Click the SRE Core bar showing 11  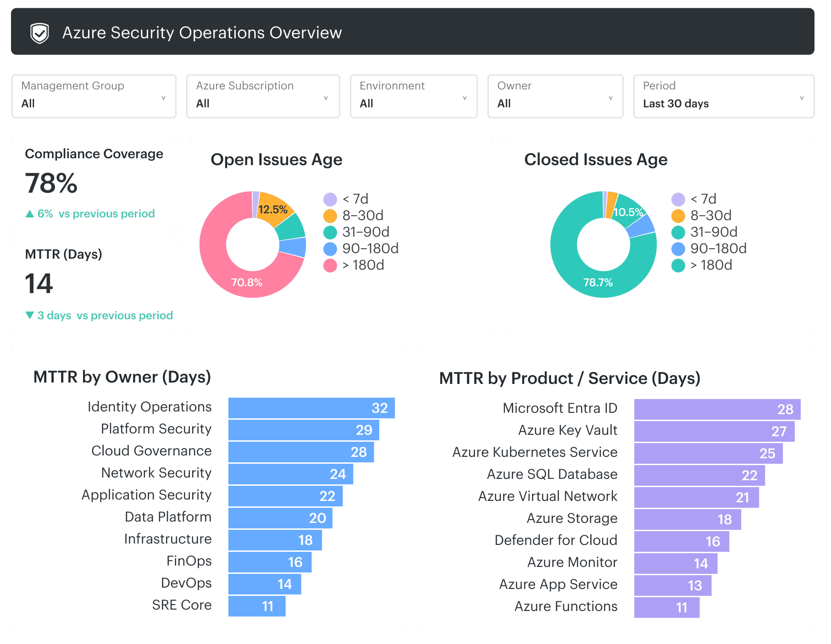point(257,606)
